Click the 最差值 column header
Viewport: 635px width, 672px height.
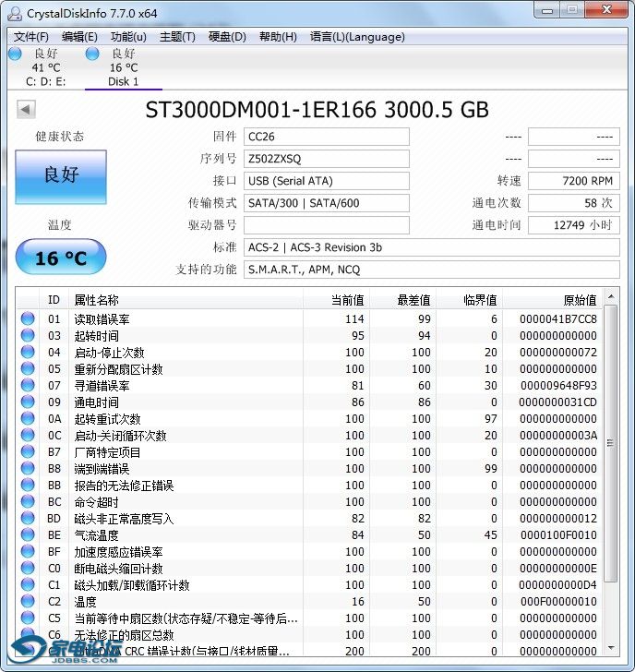(x=402, y=300)
